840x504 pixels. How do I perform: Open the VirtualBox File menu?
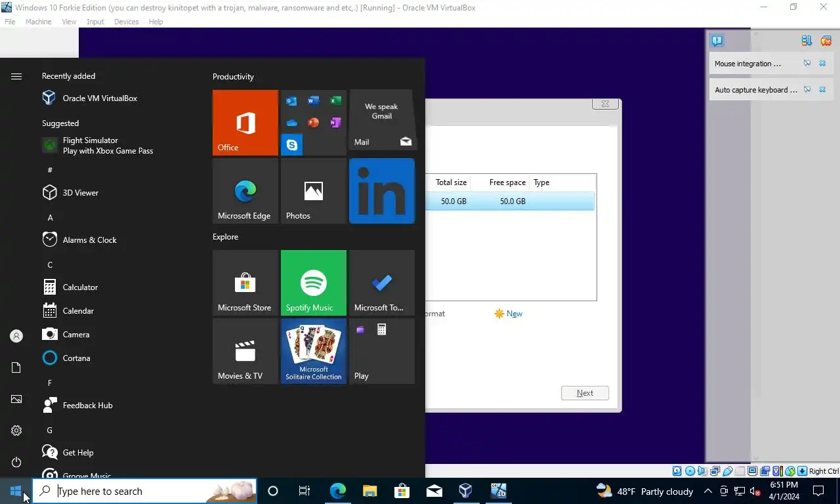tap(10, 22)
